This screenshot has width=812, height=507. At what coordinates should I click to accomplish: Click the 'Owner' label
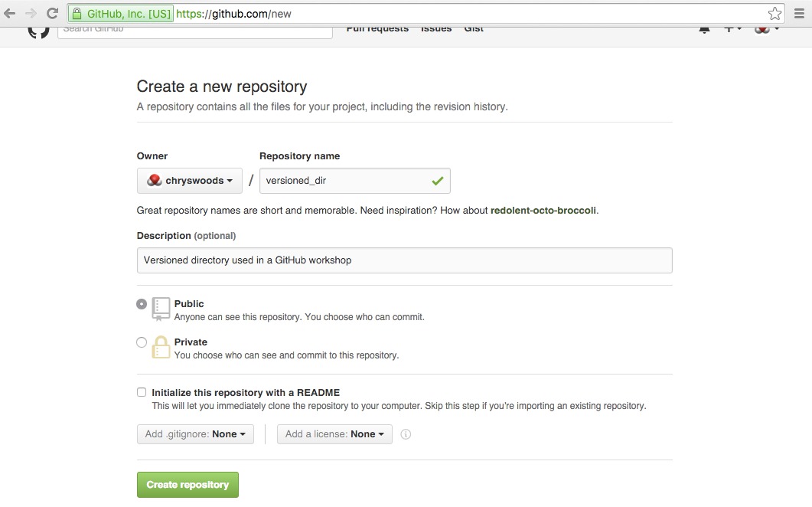(152, 156)
